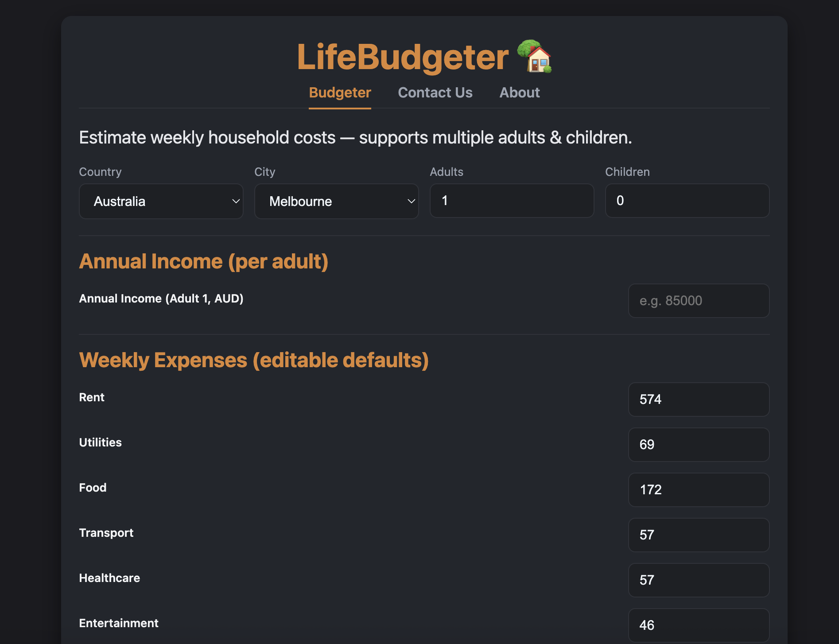The height and width of the screenshot is (644, 839).
Task: Click the Healthcare expense field
Action: pyautogui.click(x=699, y=580)
